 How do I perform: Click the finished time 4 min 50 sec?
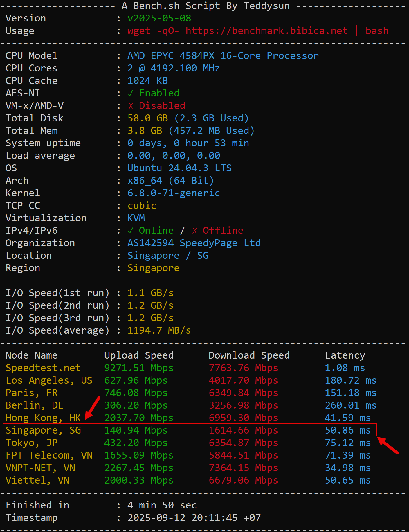coord(162,505)
